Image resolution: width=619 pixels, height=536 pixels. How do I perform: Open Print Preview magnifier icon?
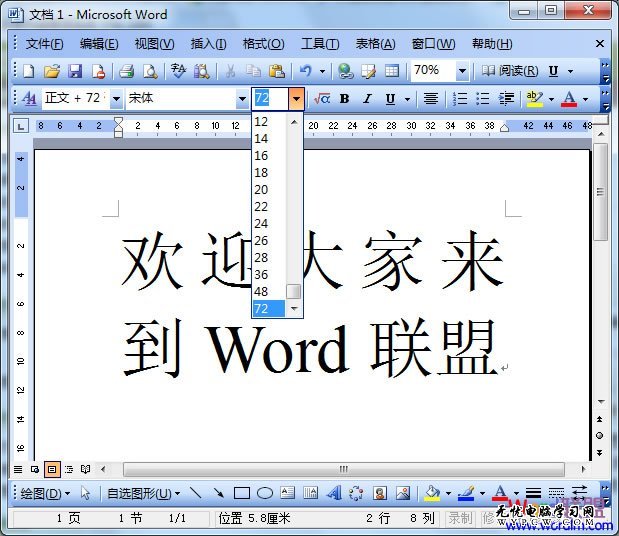[x=150, y=71]
